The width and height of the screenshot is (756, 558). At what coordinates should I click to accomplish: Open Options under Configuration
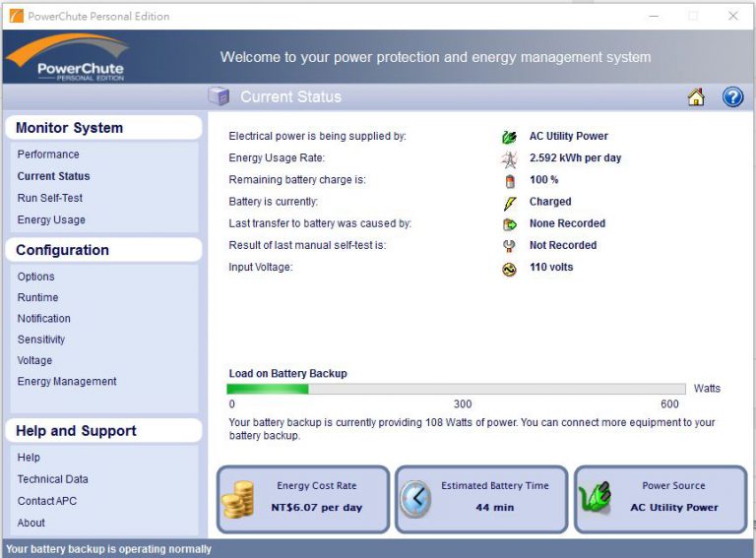pos(35,277)
